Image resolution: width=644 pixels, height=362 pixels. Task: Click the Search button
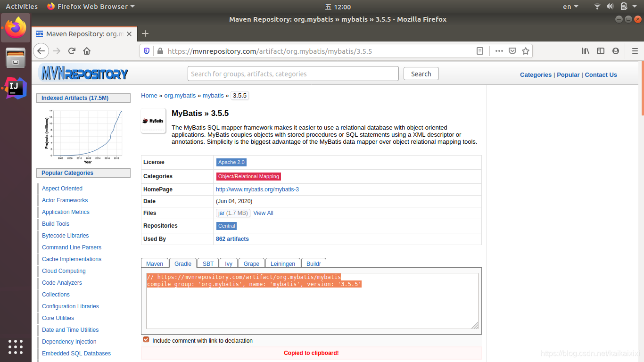point(421,74)
